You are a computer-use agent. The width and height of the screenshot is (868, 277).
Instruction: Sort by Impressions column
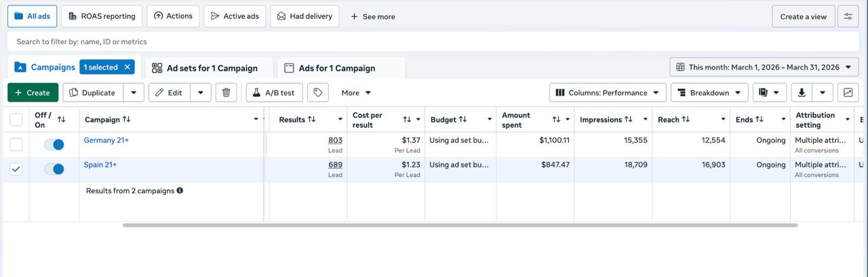(x=628, y=120)
